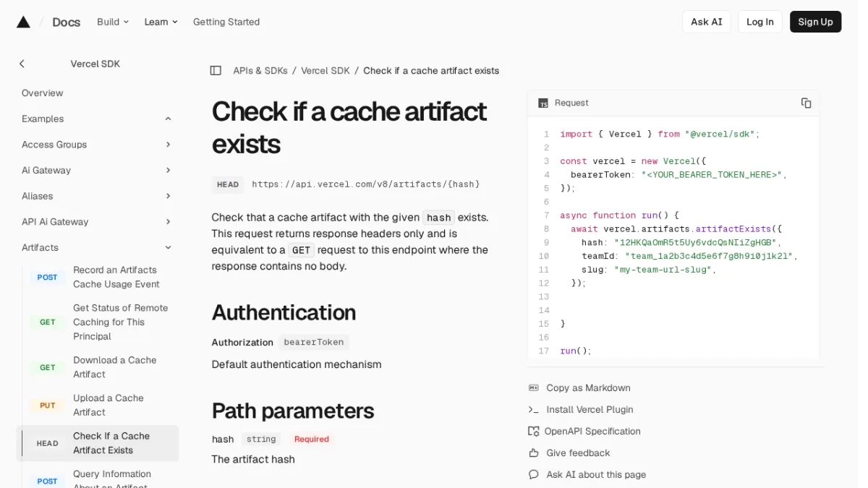Viewport: 868px width, 488px height.
Task: Open the Docs home link
Action: pyautogui.click(x=66, y=22)
